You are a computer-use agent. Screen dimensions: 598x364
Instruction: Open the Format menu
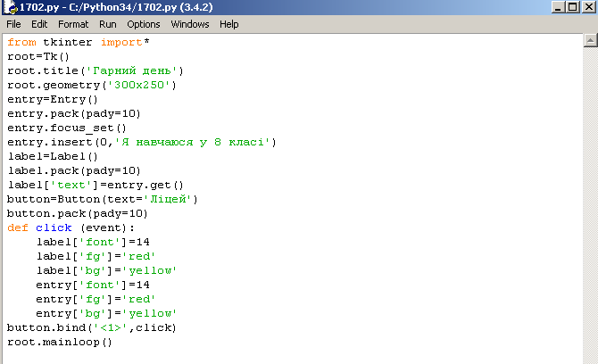pyautogui.click(x=73, y=24)
